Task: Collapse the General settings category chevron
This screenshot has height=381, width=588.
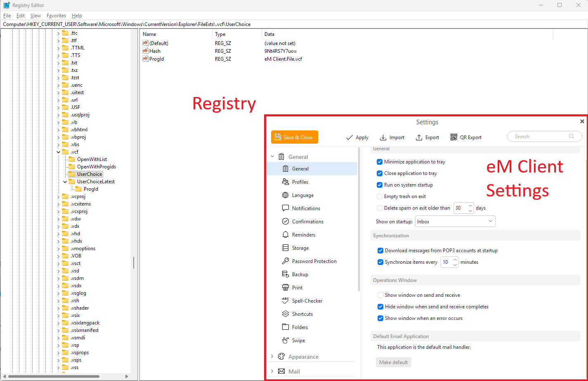Action: 272,157
